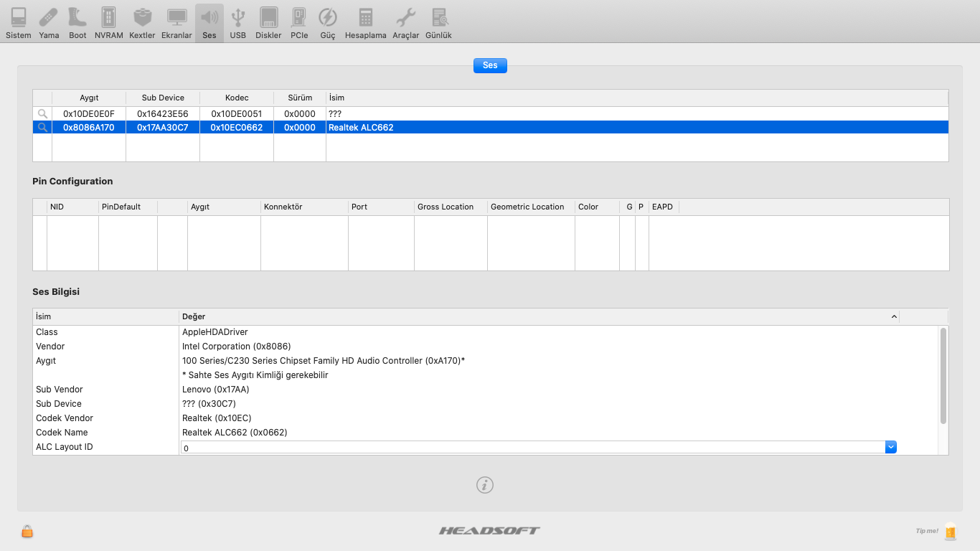Click the lock icon at bottom left
The height and width of the screenshot is (551, 980).
pyautogui.click(x=27, y=531)
